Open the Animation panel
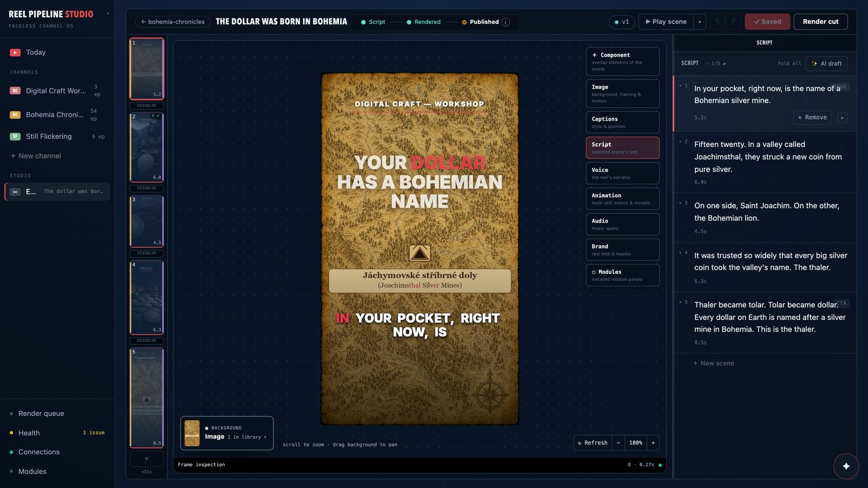 (622, 198)
